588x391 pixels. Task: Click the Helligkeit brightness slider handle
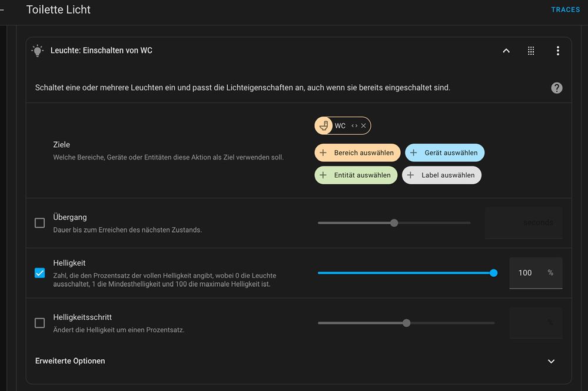pyautogui.click(x=493, y=273)
